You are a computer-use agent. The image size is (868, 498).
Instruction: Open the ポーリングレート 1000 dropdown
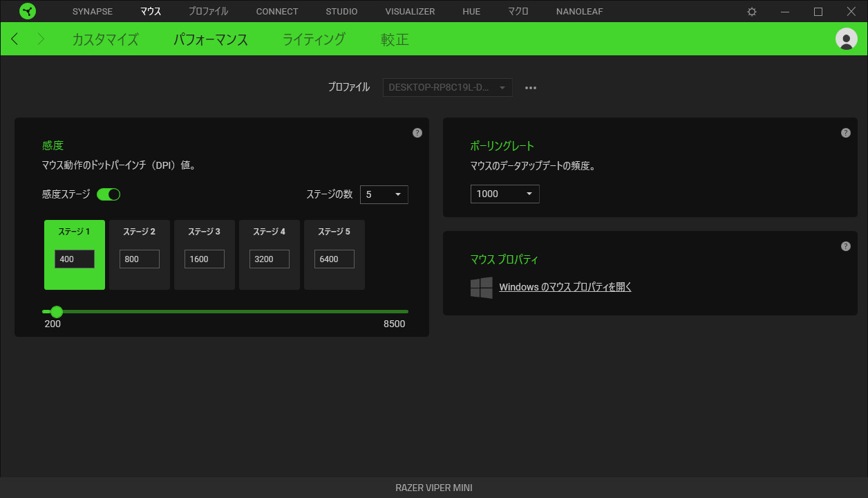pos(505,194)
